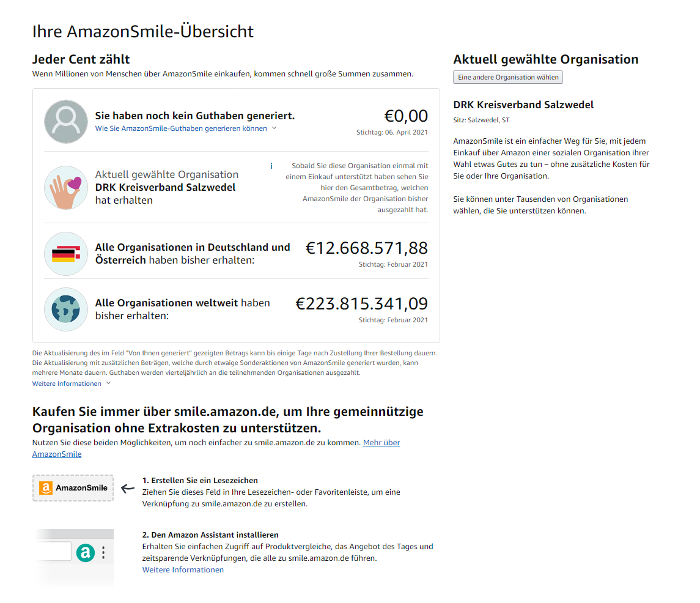Expand the 'Weitere Informationen' chevron under disclaimer
Image resolution: width=700 pixels, height=603 pixels.
[108, 383]
